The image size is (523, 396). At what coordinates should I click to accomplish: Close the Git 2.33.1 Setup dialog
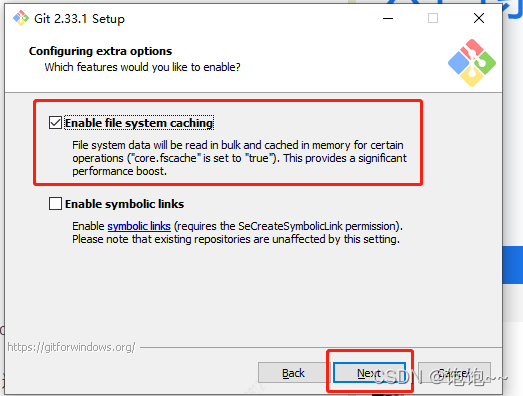(479, 18)
